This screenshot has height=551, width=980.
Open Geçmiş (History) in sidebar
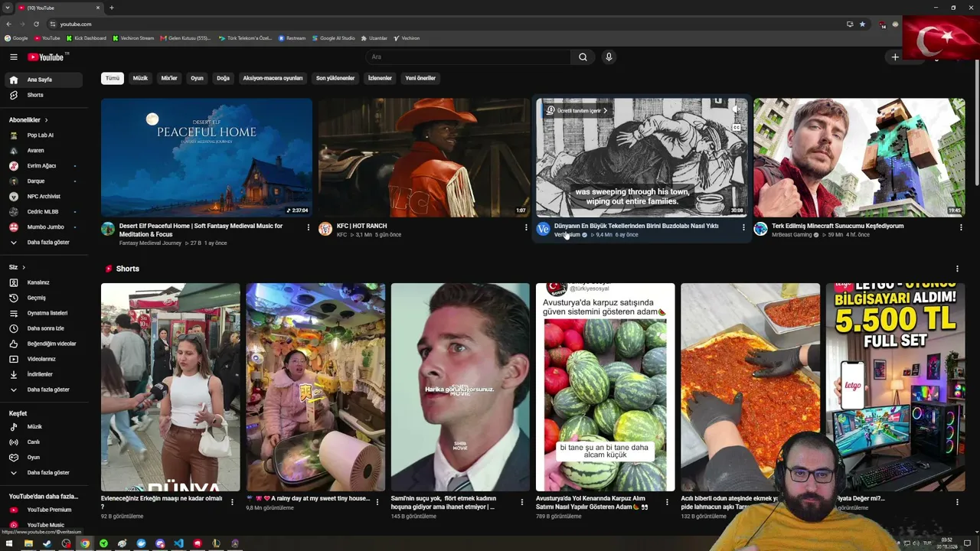[x=44, y=298]
